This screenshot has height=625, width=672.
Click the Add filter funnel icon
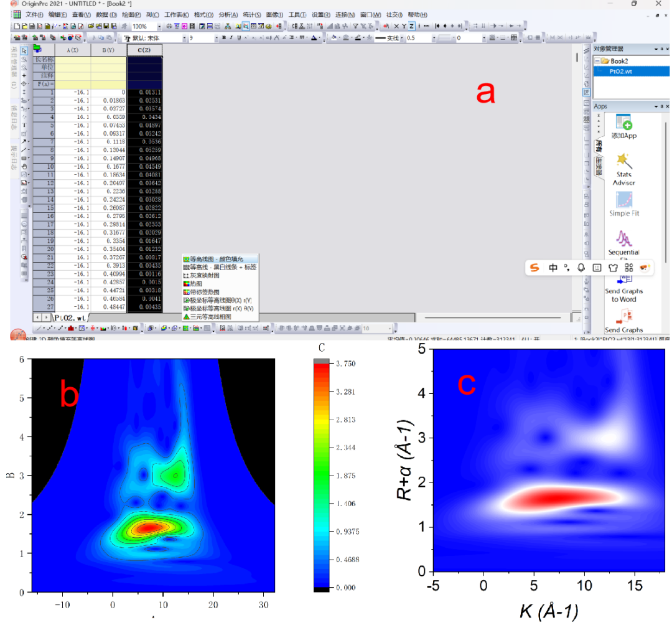355,26
